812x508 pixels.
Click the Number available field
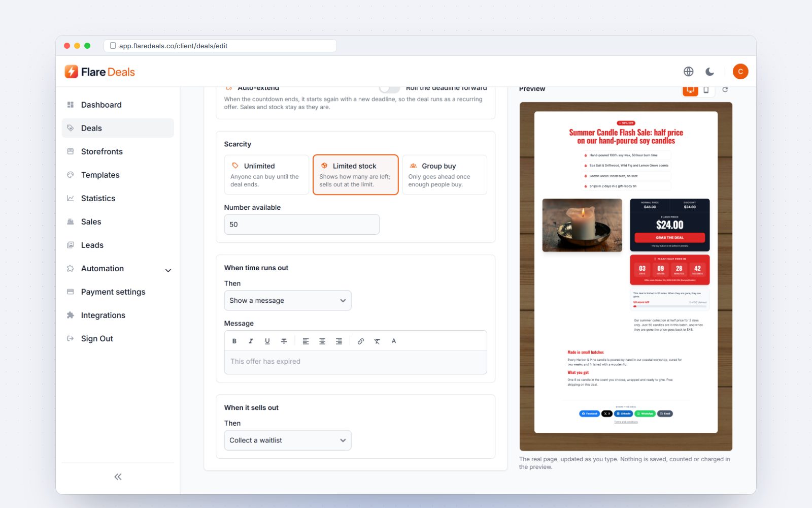coord(302,225)
